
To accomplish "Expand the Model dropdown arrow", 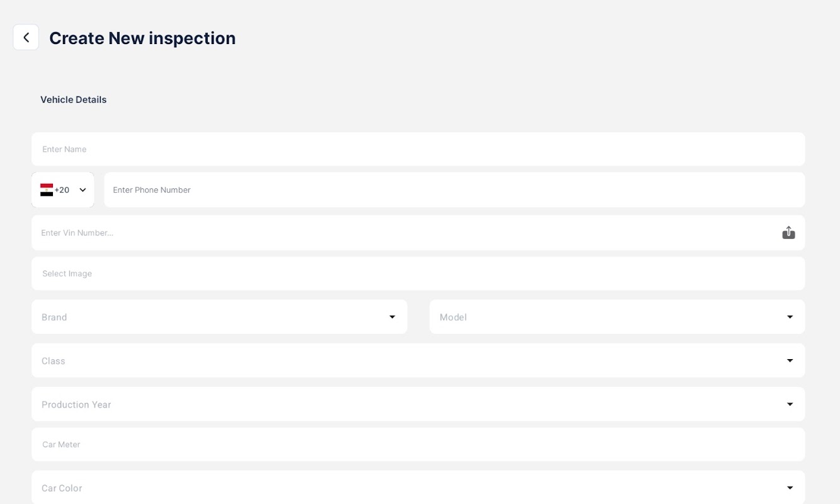I will [x=790, y=317].
